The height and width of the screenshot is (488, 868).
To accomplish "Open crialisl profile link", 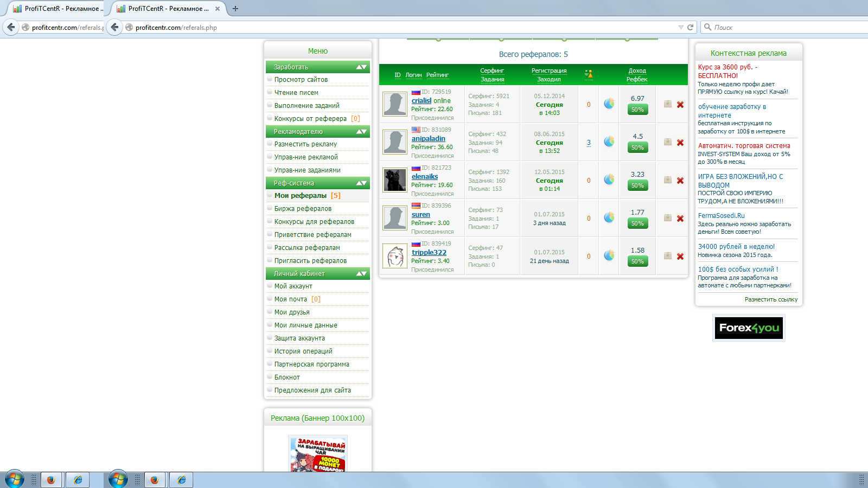I will tap(422, 101).
